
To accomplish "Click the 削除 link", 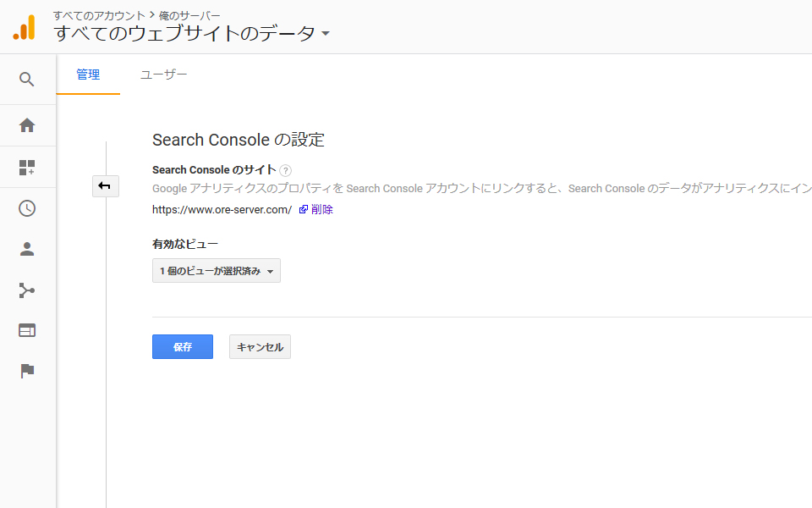I will tap(322, 209).
